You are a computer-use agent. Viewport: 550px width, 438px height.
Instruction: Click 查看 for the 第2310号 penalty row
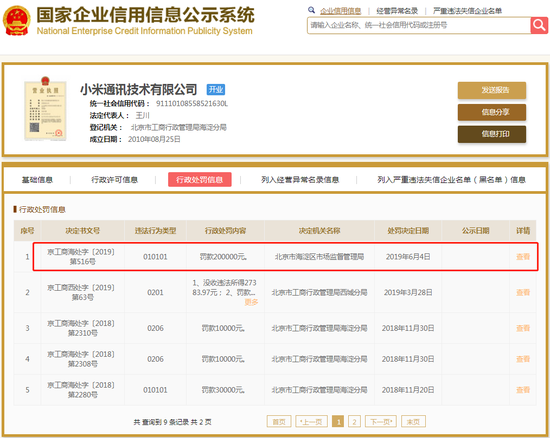pyautogui.click(x=523, y=328)
